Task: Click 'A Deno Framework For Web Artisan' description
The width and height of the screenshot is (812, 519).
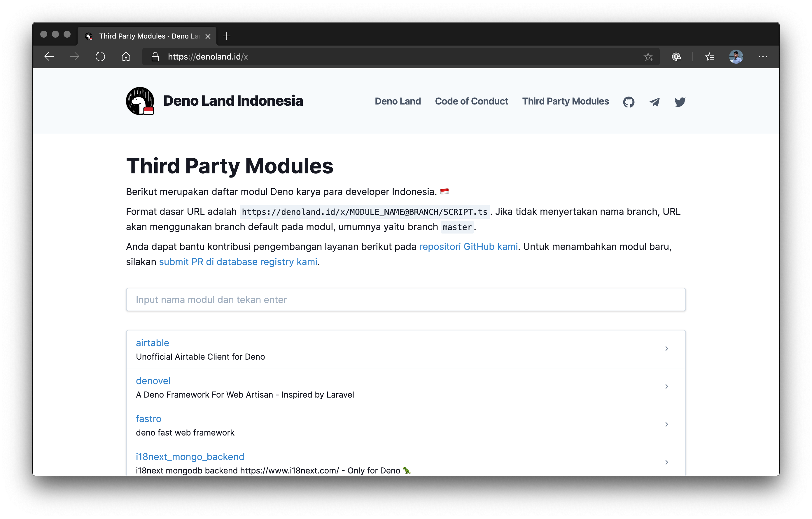Action: point(245,394)
